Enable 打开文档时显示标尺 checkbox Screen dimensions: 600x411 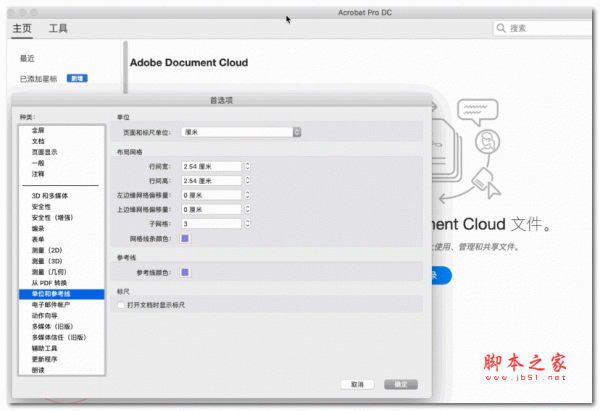(x=121, y=305)
